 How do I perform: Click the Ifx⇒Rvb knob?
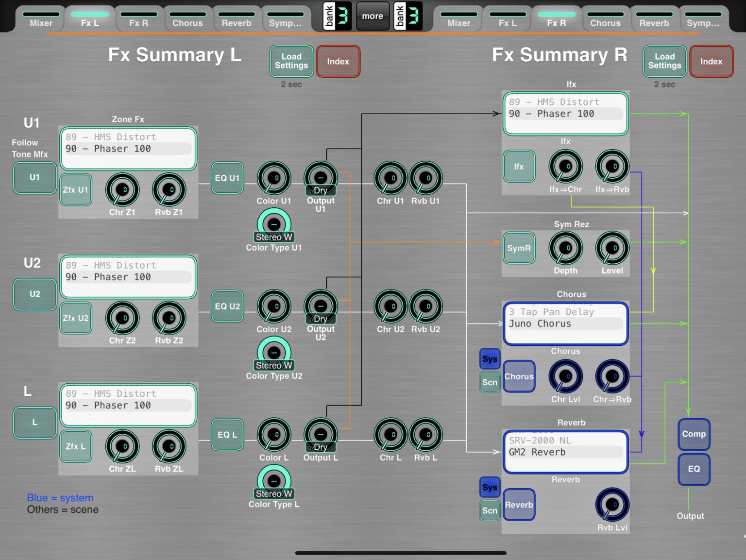point(612,166)
